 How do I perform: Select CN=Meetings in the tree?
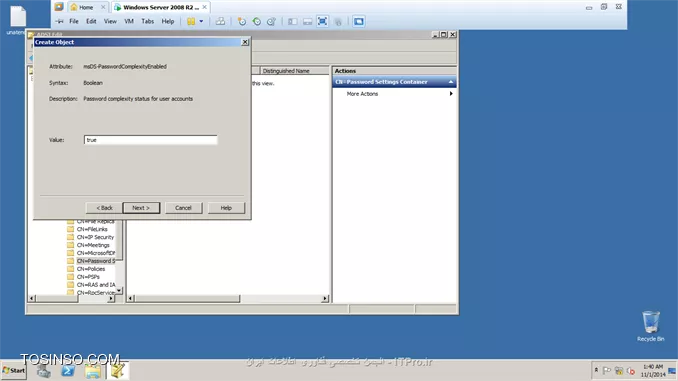(x=93, y=245)
